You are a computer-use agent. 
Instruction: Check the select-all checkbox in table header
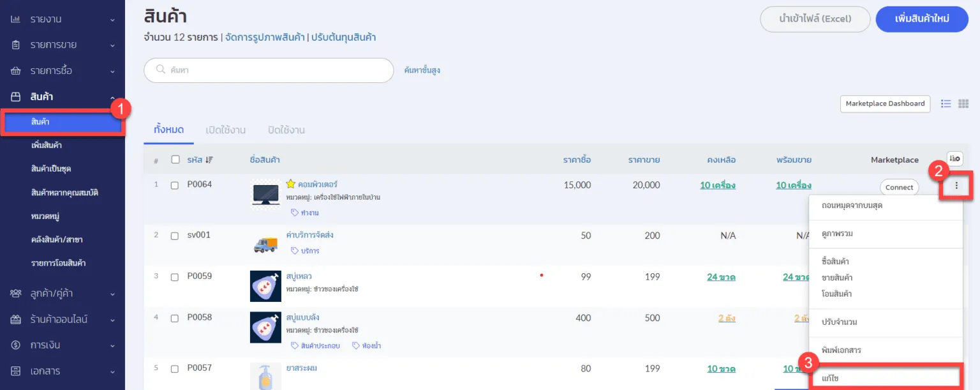(175, 160)
